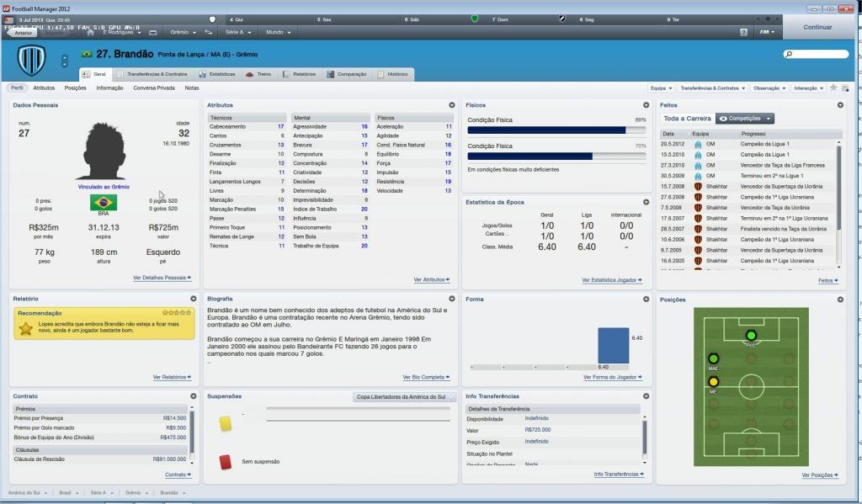Click the add note icon beside star
The width and height of the screenshot is (862, 504).
[x=845, y=88]
